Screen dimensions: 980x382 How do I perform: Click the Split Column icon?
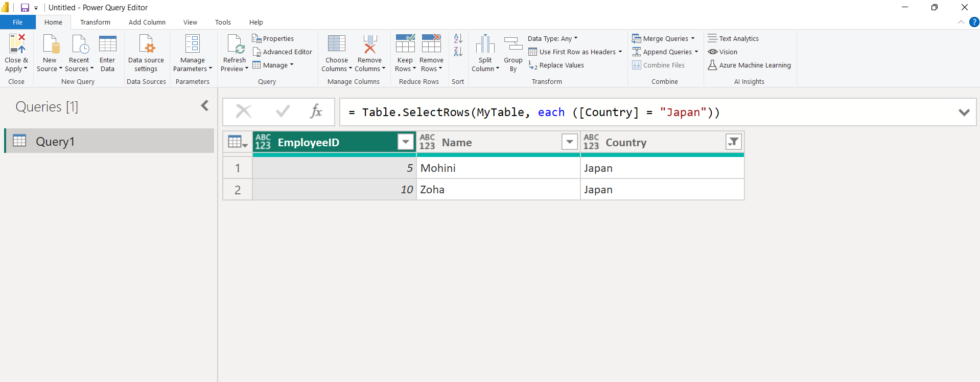(x=485, y=44)
